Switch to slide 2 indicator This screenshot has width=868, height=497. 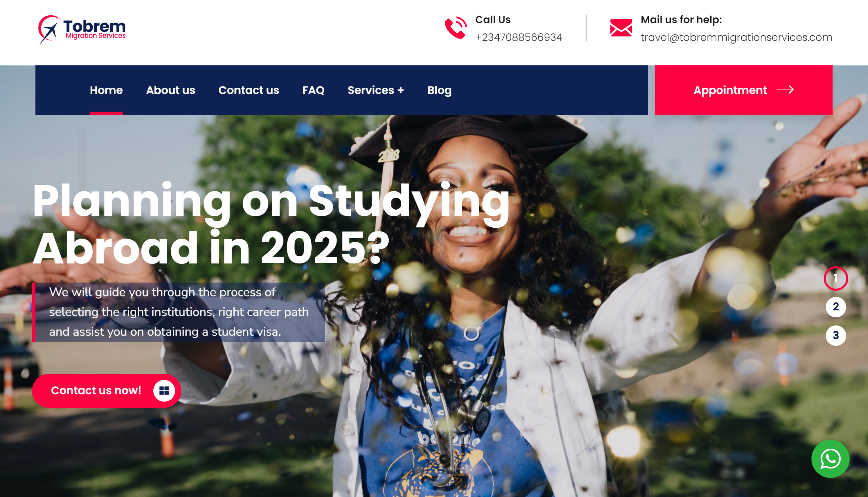pos(836,307)
